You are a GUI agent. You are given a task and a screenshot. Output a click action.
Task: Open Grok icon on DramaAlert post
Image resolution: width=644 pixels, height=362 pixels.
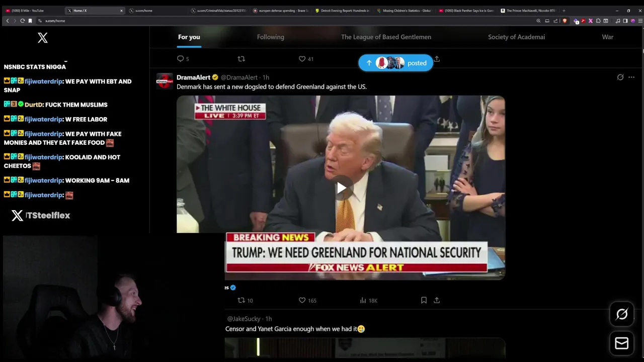[620, 77]
